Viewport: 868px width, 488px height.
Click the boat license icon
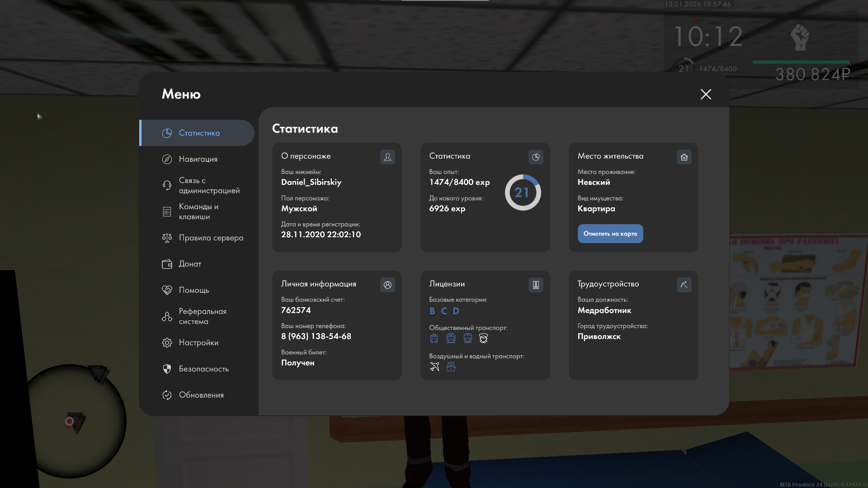451,366
